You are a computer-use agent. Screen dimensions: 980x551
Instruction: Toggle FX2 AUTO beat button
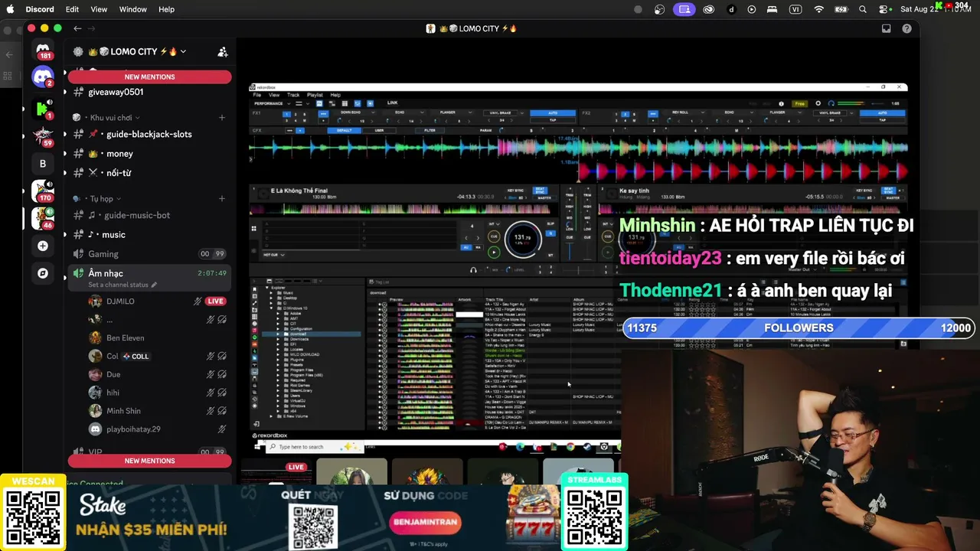882,113
